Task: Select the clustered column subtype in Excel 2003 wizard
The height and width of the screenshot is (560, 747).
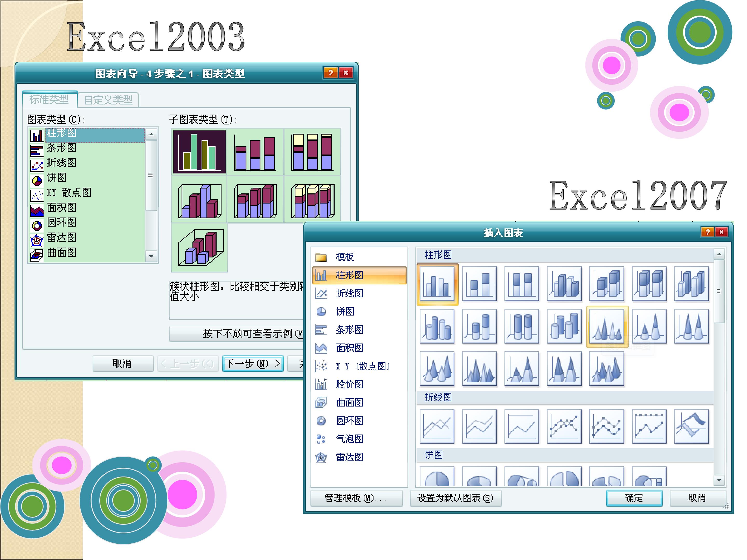Action: click(199, 152)
